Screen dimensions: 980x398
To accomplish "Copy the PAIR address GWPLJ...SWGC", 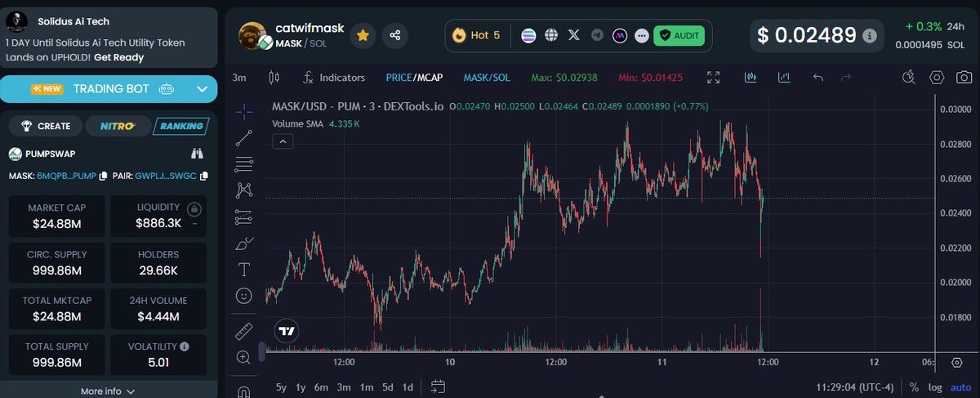I will [x=203, y=176].
